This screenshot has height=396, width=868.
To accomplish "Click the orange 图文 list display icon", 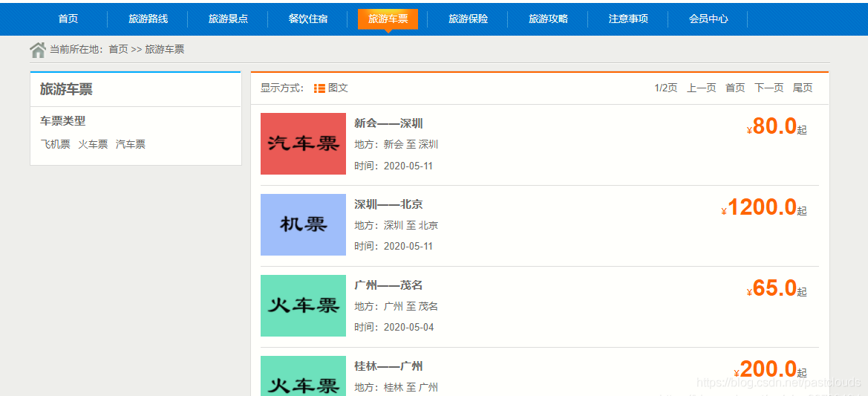I will click(x=319, y=88).
